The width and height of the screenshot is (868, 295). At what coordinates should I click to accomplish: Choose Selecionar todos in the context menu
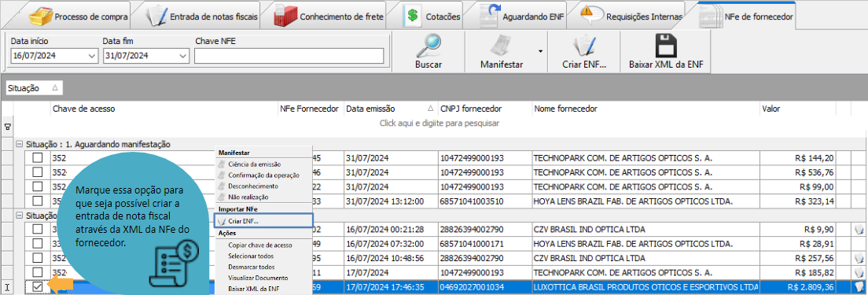[x=251, y=256]
